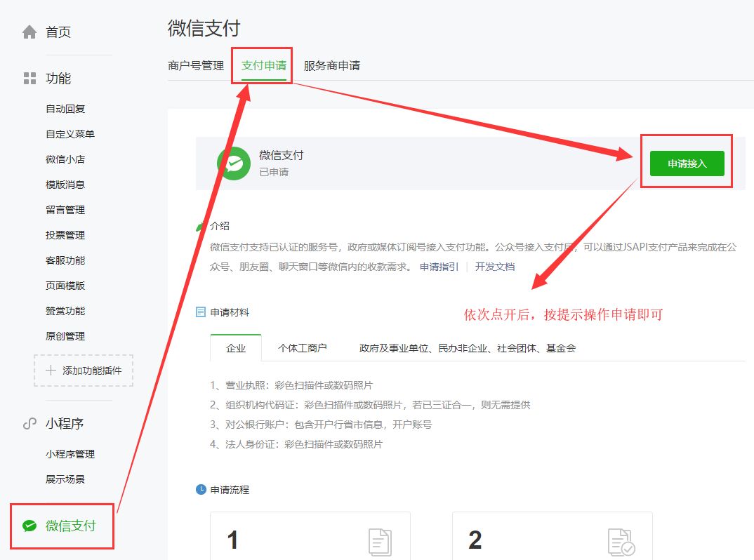This screenshot has width=754, height=560.
Task: Click the 介绍 heading
Action: pyautogui.click(x=220, y=226)
